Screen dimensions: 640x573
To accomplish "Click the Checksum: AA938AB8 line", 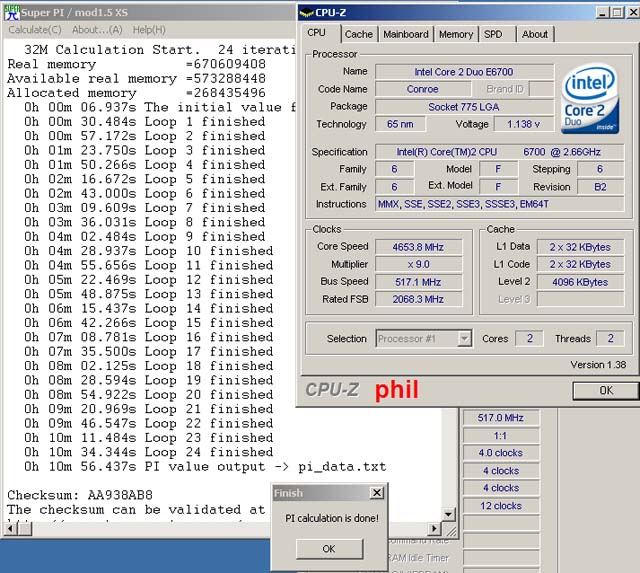I will click(80, 495).
